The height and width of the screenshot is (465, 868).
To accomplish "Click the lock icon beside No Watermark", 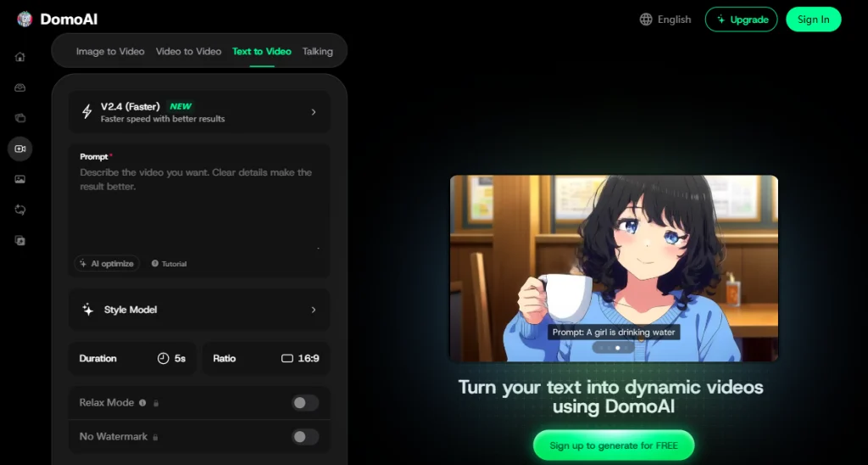I will point(155,437).
